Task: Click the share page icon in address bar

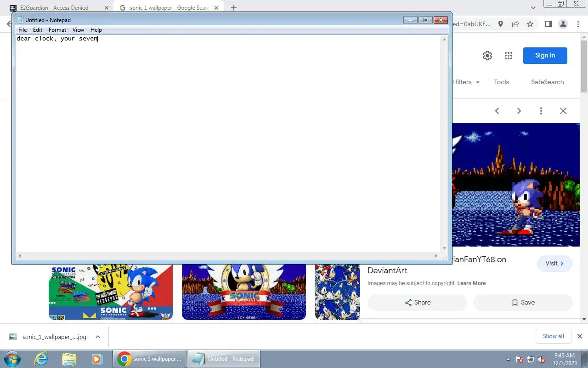Action: click(515, 24)
